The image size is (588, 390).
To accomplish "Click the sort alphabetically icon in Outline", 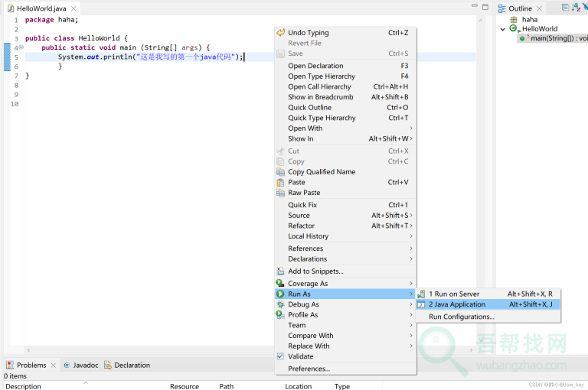I will point(576,8).
